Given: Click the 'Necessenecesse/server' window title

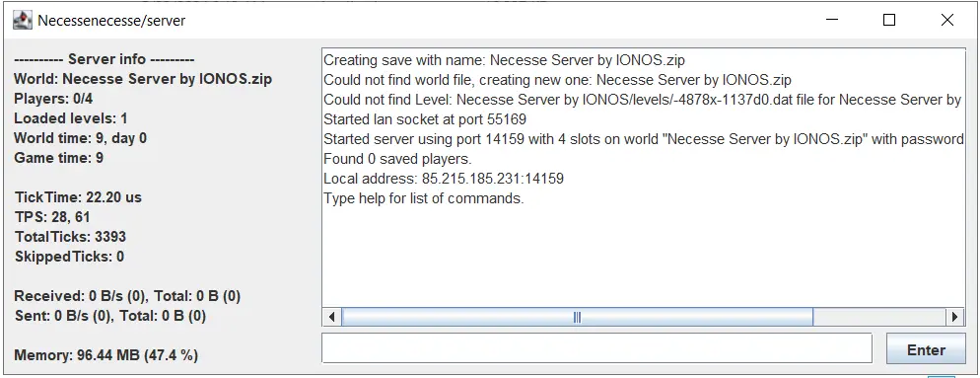Looking at the screenshot, I should (x=111, y=21).
